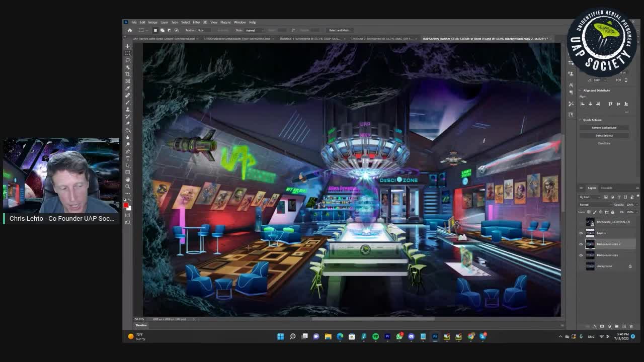Select the Object Selection tool
This screenshot has width=644, height=362.
click(x=127, y=67)
